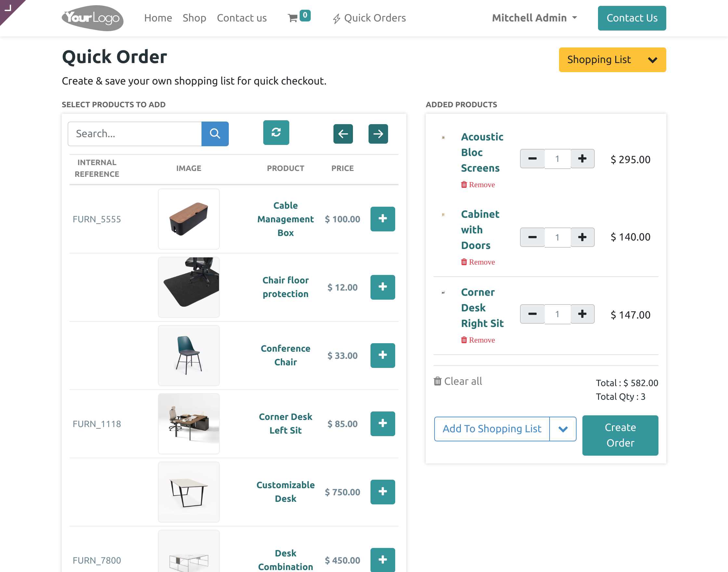Click the Clear all trash icon
The height and width of the screenshot is (572, 728).
[x=438, y=381]
